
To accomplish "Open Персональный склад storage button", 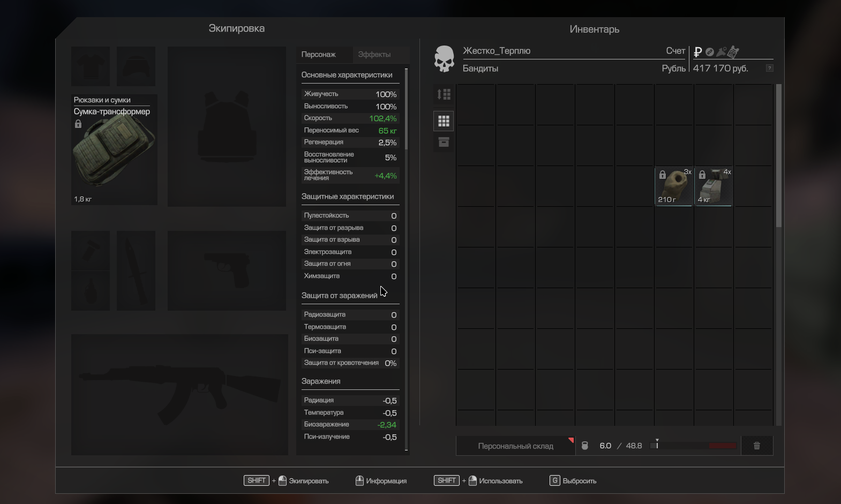I will (515, 446).
